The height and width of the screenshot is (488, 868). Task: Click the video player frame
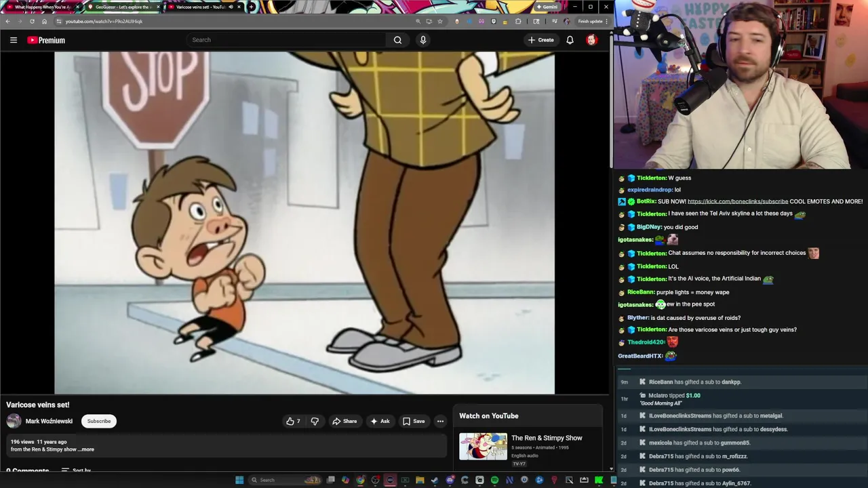[304, 222]
